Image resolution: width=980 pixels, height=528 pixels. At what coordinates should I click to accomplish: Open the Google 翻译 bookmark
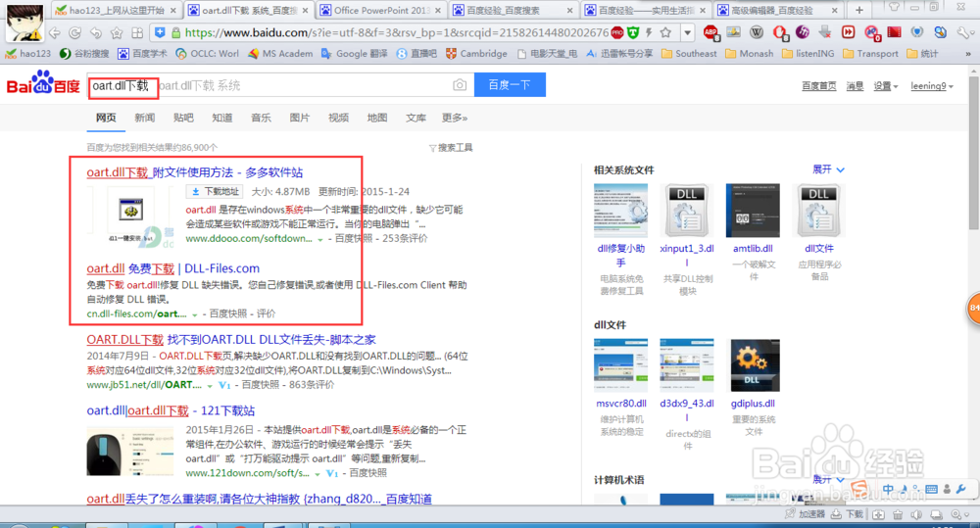pyautogui.click(x=354, y=54)
